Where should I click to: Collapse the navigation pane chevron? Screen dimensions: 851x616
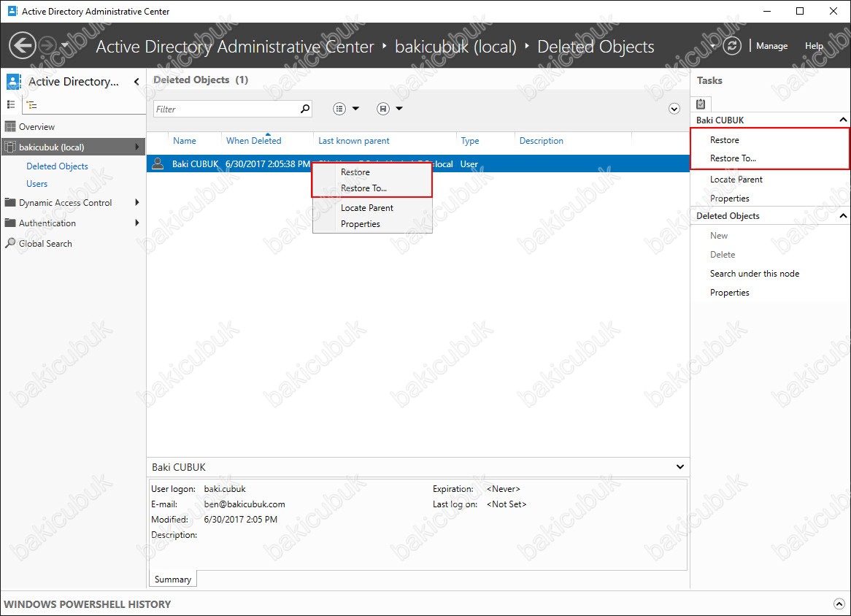click(136, 82)
